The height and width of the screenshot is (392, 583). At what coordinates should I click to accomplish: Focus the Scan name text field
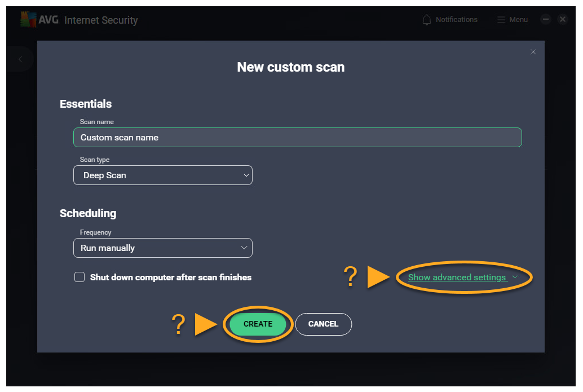297,138
